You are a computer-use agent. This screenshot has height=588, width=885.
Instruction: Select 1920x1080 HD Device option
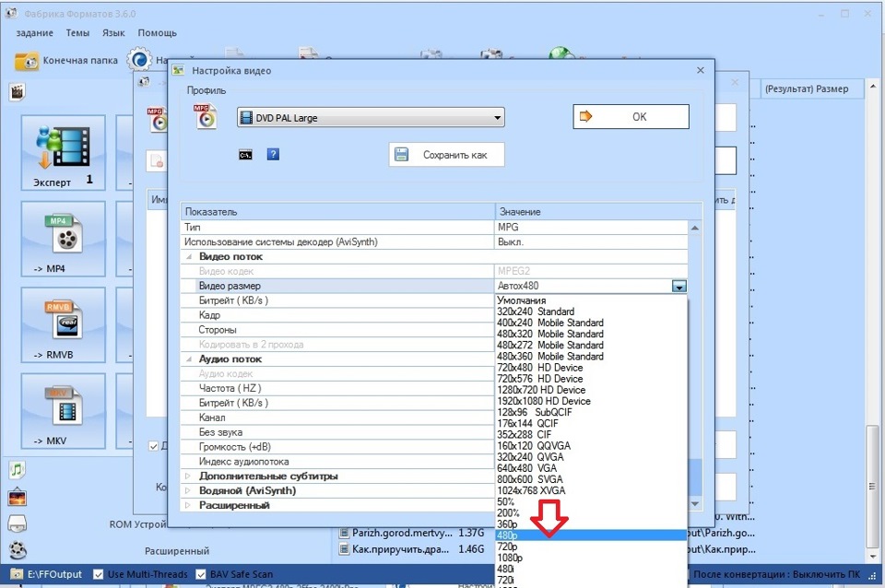point(591,401)
